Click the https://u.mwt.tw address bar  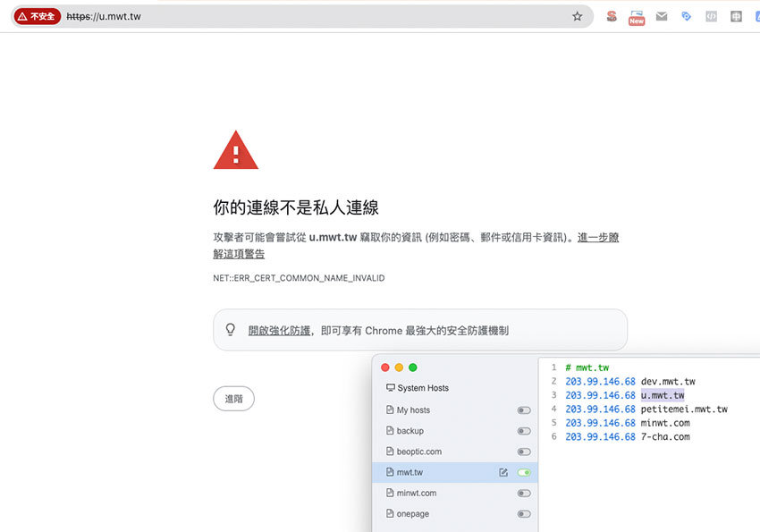pyautogui.click(x=300, y=16)
